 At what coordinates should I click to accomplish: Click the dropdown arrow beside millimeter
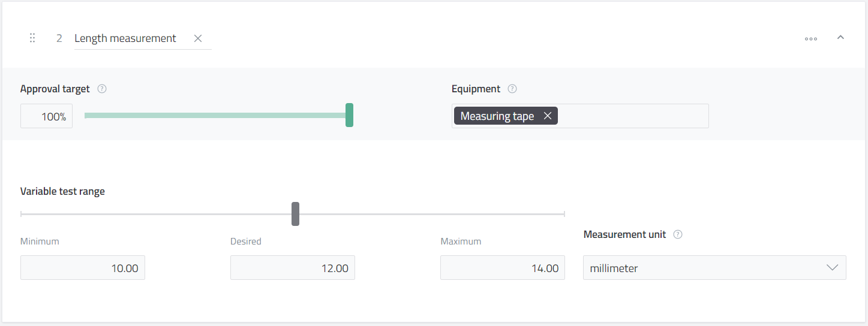[x=832, y=268]
